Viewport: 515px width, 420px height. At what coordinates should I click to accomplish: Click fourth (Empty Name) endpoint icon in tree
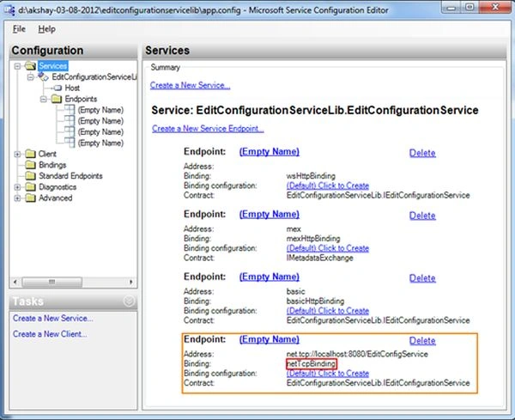[70, 143]
